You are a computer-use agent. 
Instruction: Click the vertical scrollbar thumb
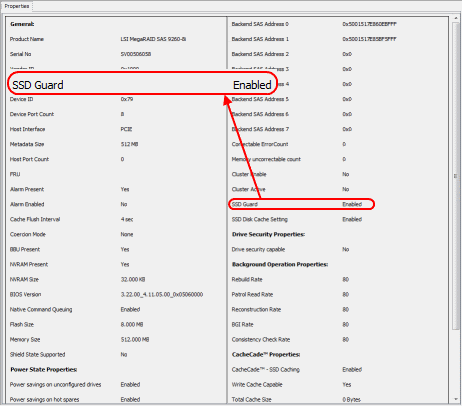click(456, 176)
